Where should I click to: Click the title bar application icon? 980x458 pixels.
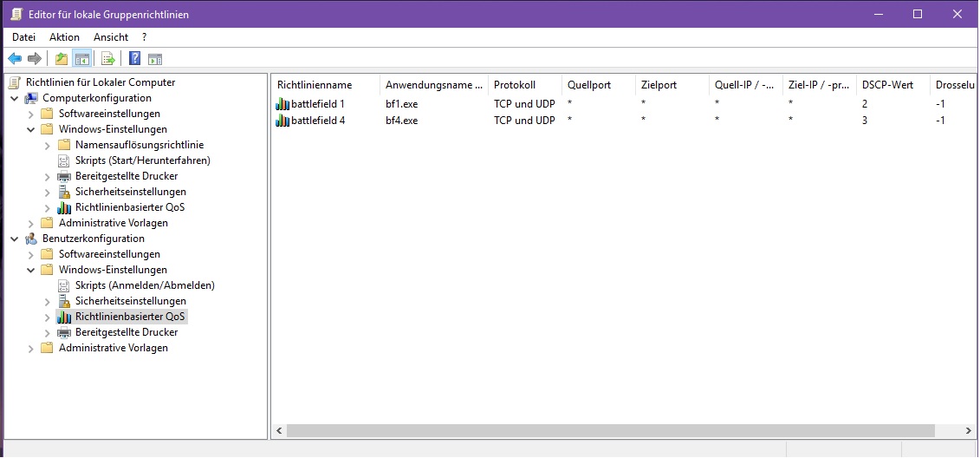click(16, 14)
